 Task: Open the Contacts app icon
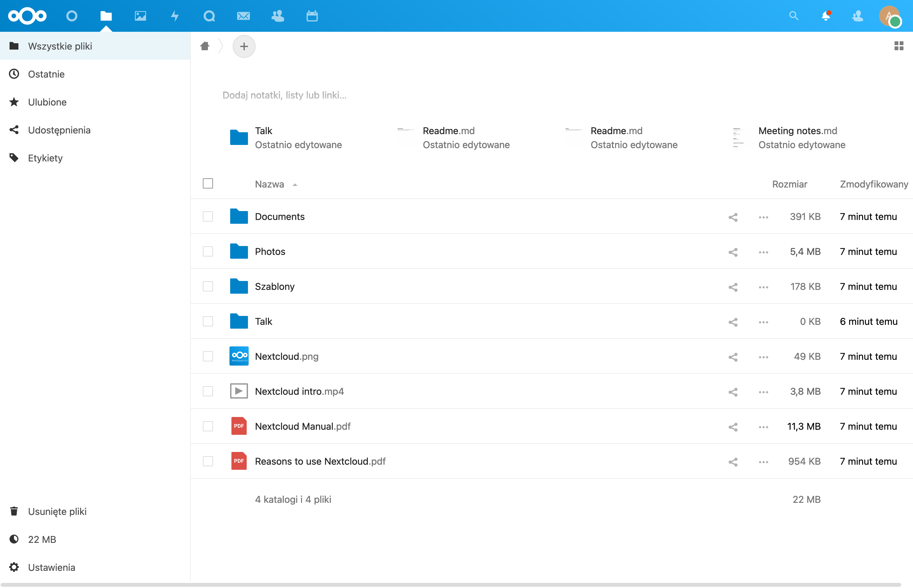(278, 16)
